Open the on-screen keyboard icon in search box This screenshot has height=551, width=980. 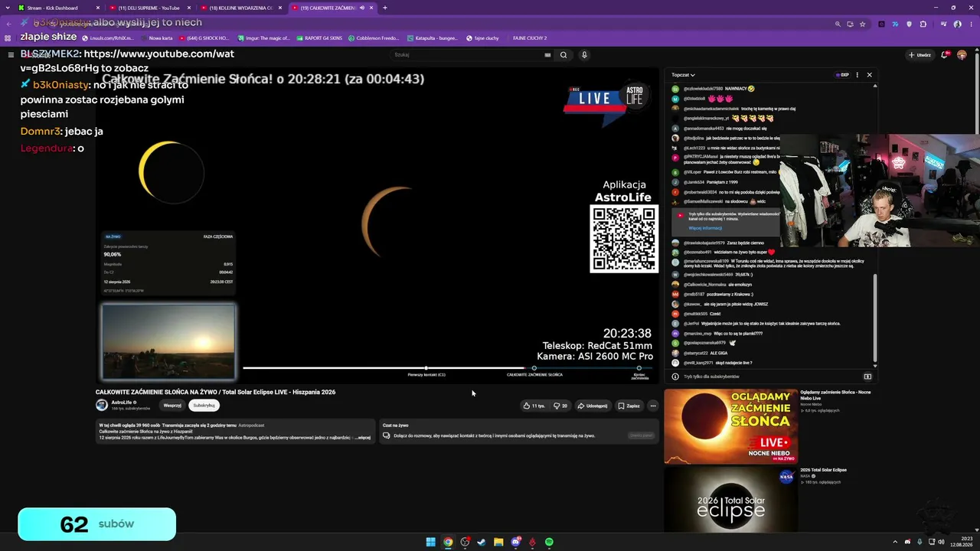(547, 55)
